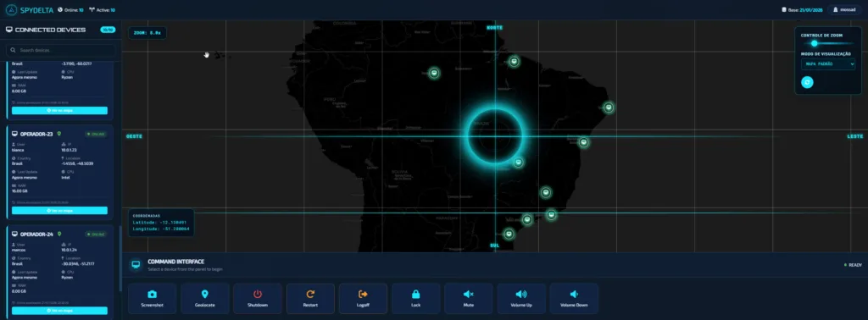Focus the Search devices input field
This screenshot has width=868, height=320.
click(x=60, y=50)
